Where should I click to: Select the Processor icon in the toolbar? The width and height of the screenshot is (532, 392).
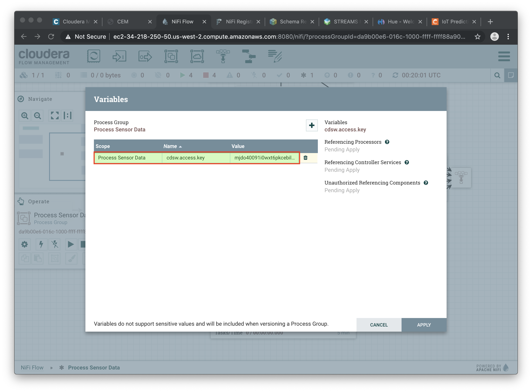pyautogui.click(x=93, y=56)
